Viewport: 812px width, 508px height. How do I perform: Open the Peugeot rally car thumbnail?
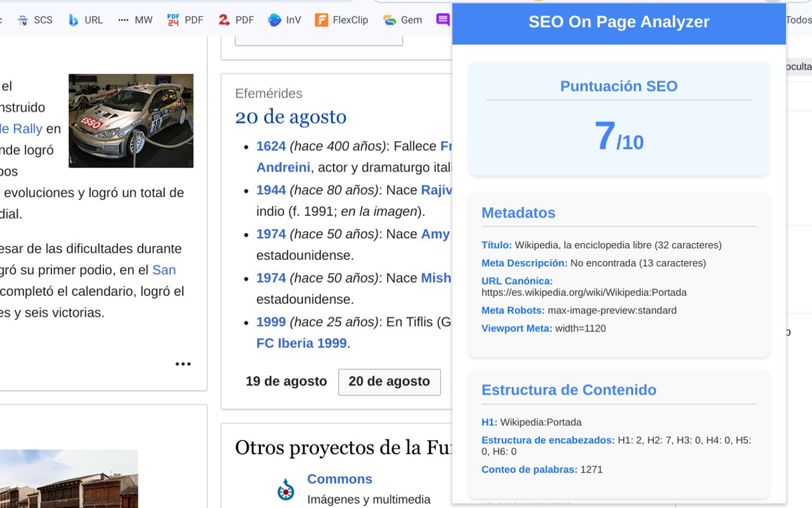131,121
